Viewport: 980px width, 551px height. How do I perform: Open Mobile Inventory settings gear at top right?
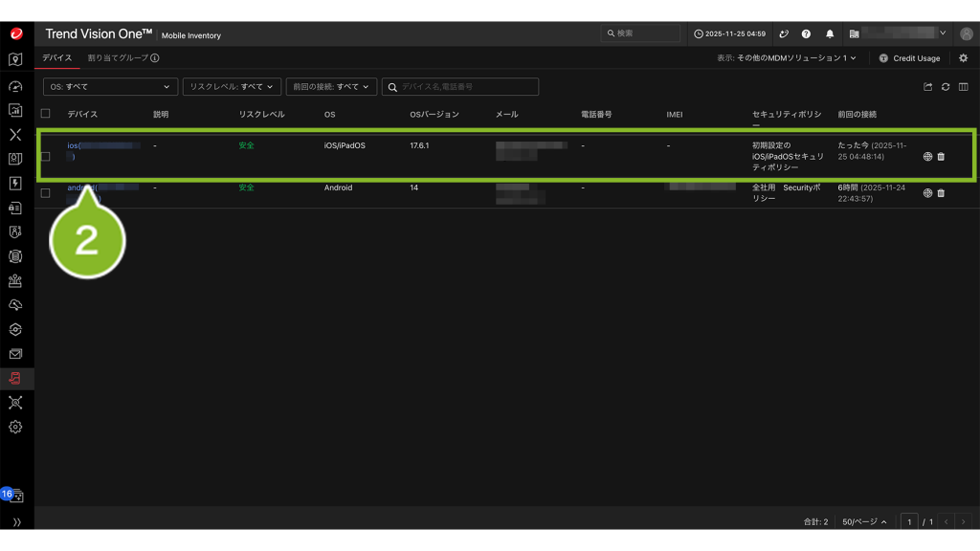963,58
